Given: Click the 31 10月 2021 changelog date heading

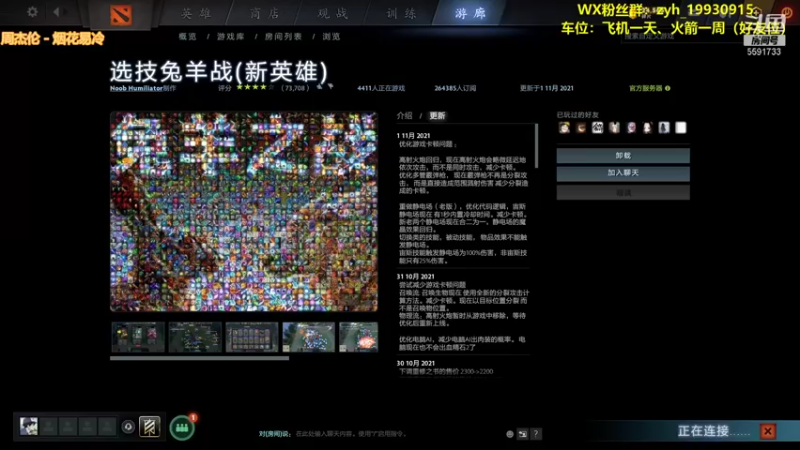Looking at the screenshot, I should click(x=416, y=277).
